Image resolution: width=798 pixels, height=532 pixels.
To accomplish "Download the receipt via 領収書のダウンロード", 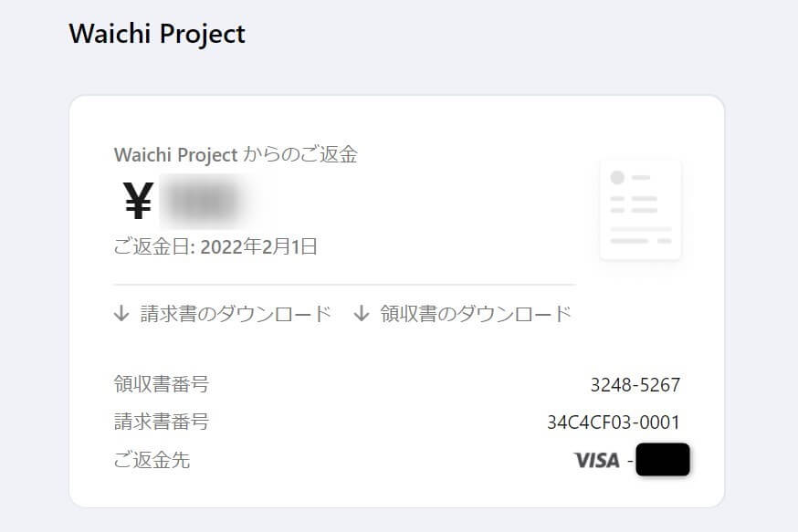I will click(x=477, y=314).
